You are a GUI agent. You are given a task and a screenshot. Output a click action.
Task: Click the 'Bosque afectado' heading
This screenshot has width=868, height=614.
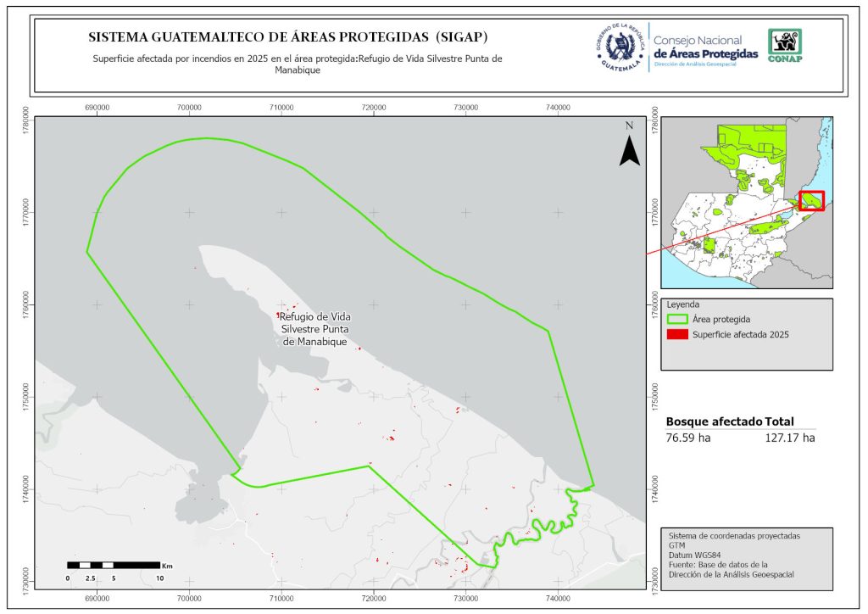pos(714,422)
